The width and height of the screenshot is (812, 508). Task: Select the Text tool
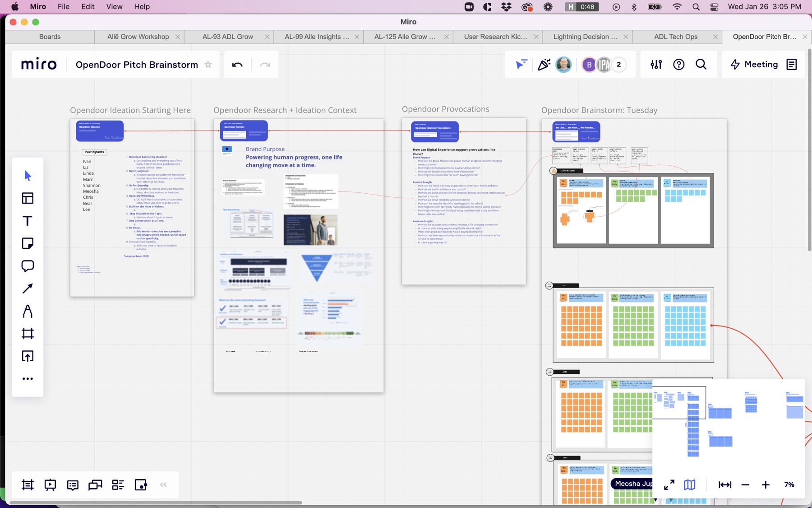coord(28,221)
